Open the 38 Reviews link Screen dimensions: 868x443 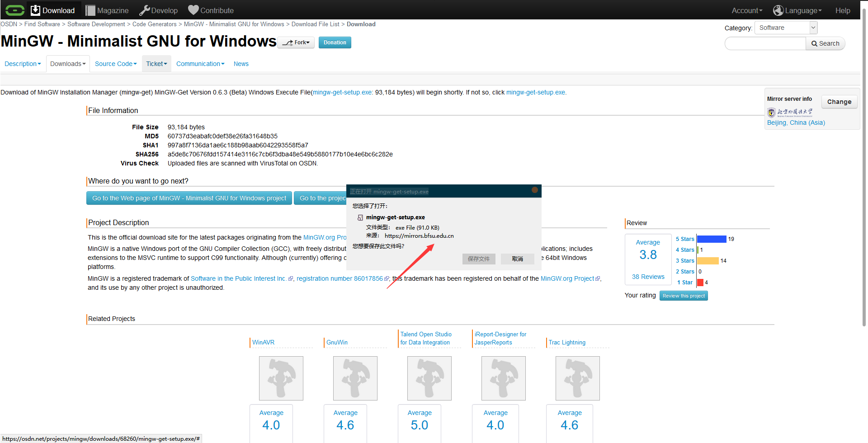click(x=648, y=277)
